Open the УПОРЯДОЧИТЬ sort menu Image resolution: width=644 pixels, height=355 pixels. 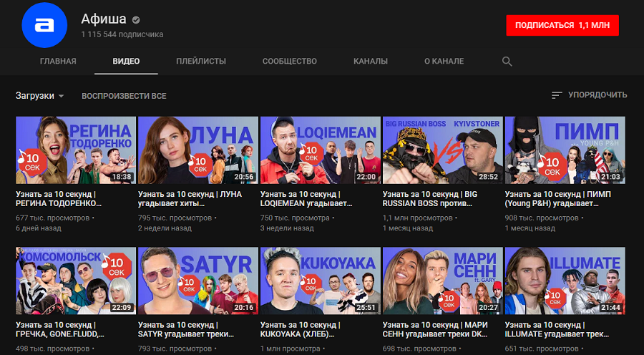click(590, 95)
